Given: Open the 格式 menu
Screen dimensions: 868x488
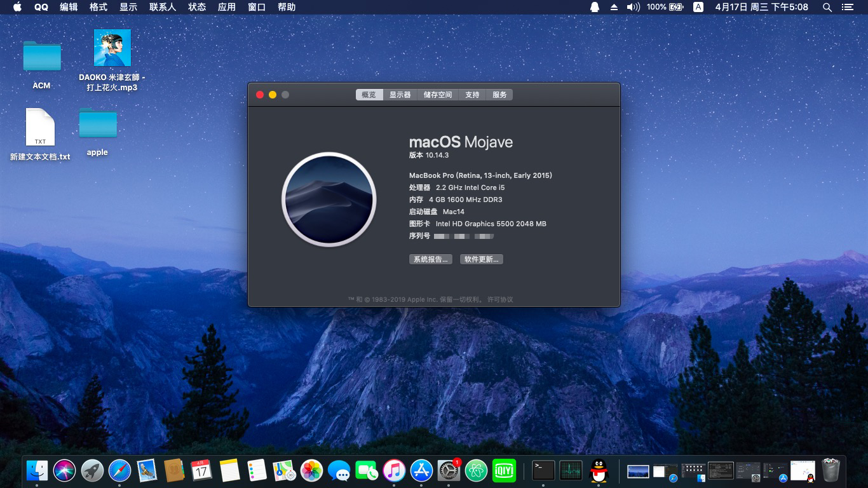Looking at the screenshot, I should 98,7.
